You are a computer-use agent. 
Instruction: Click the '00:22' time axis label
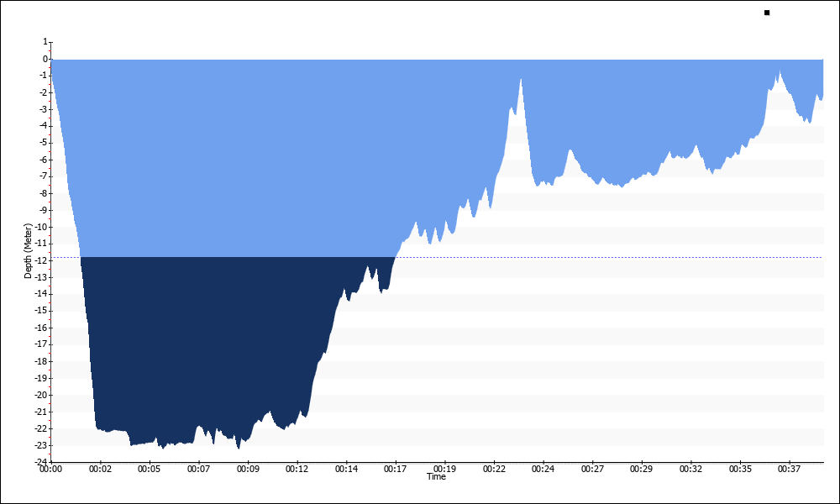pos(494,470)
